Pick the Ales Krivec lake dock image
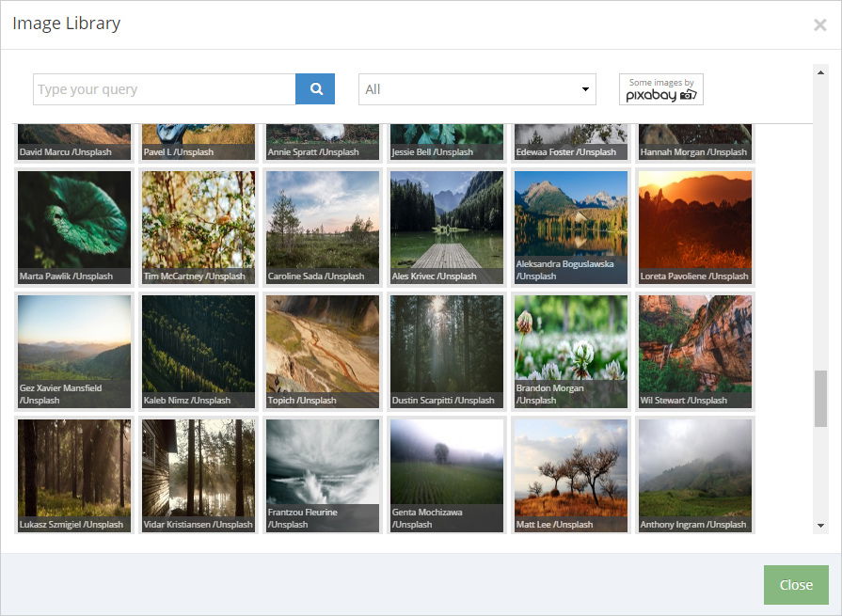842x616 pixels. click(447, 227)
